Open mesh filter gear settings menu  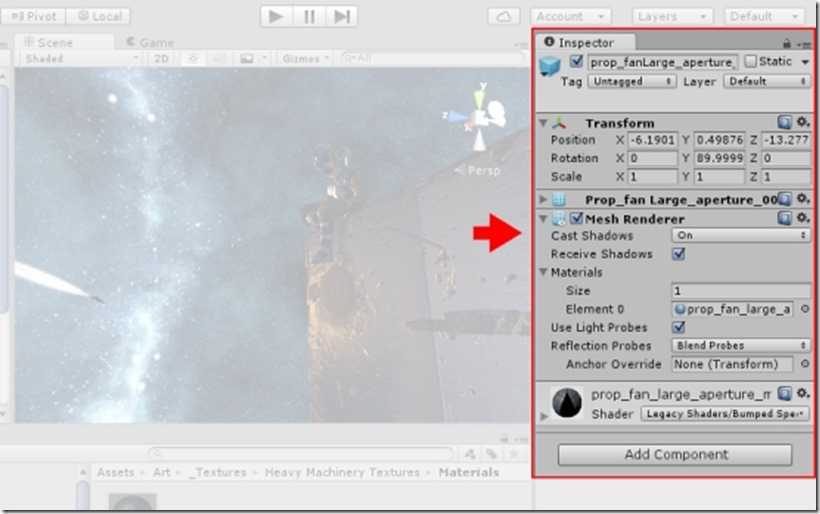(803, 199)
